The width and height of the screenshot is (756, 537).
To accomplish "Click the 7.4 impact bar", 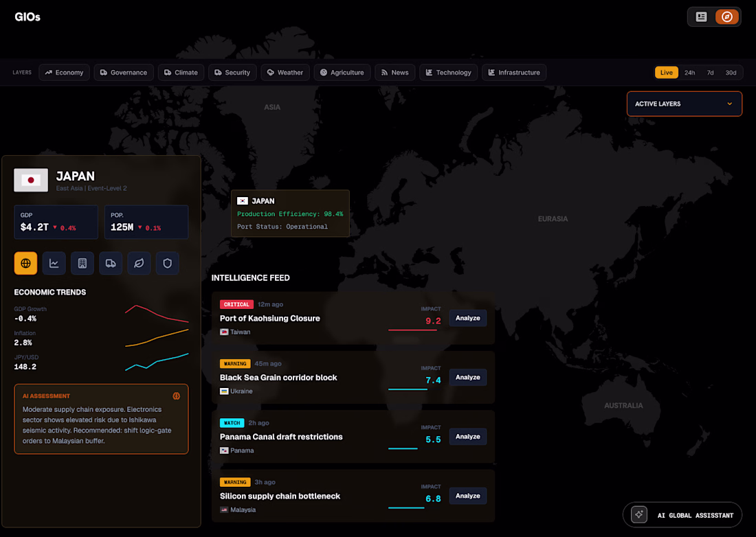I will [408, 389].
